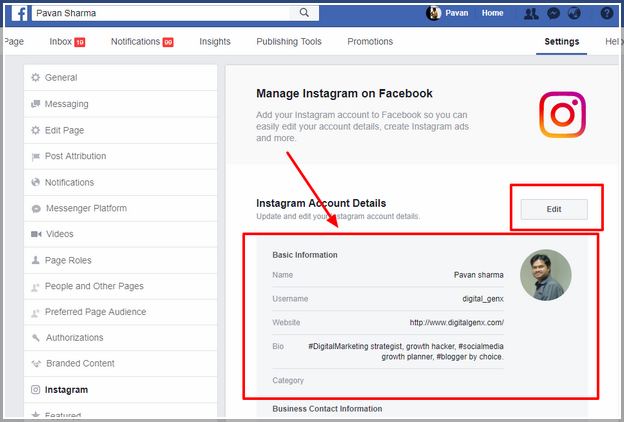Click the sidebar Notifications globe icon
The height and width of the screenshot is (422, 624).
[35, 182]
